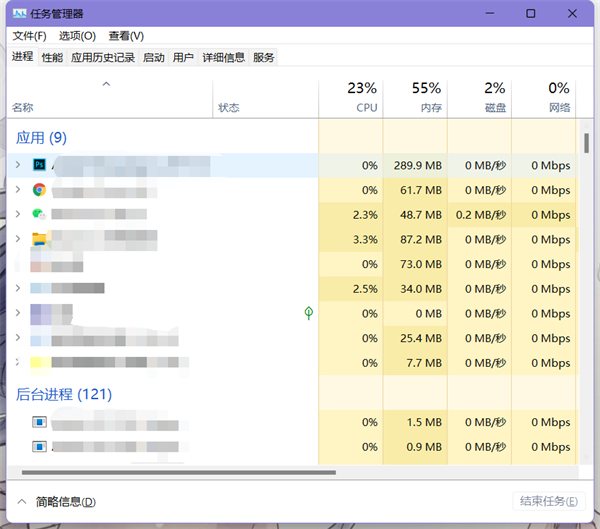Select the 进程 tab

click(22, 57)
